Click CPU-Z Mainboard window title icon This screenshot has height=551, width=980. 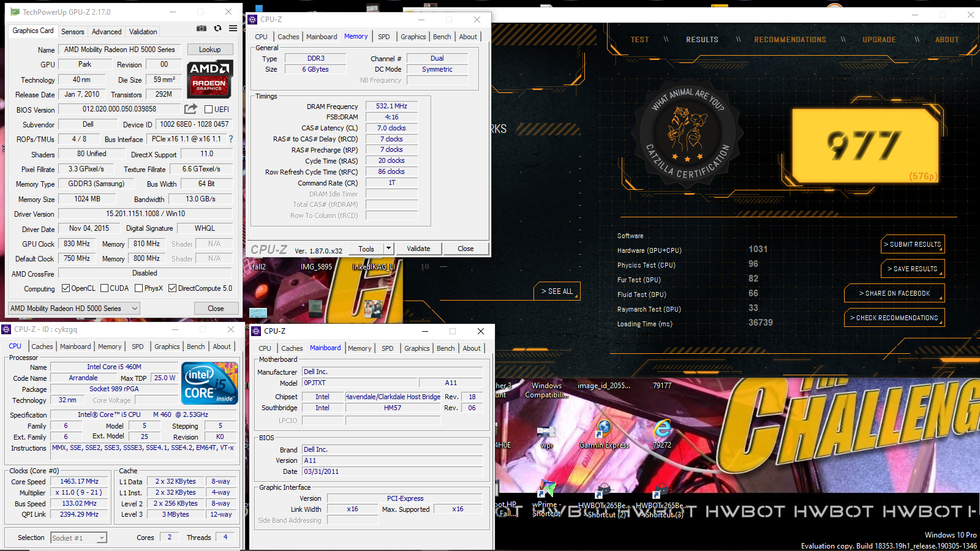256,331
